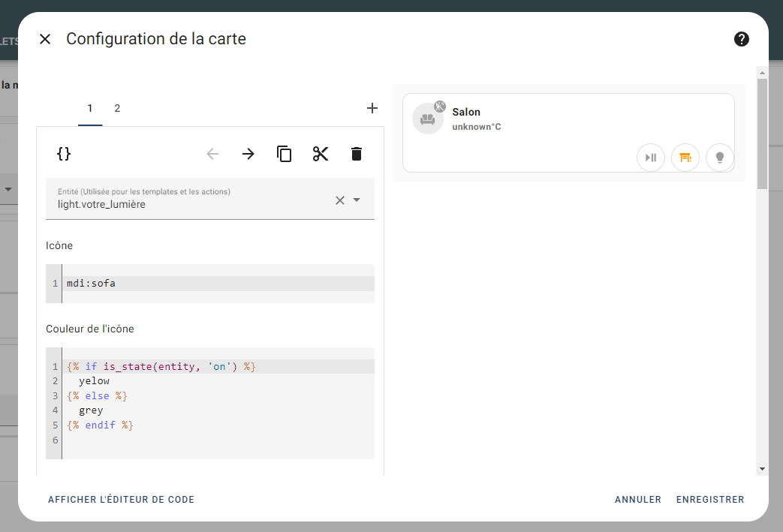Click the dialog scrollbar down arrow
783x532 pixels.
click(762, 469)
